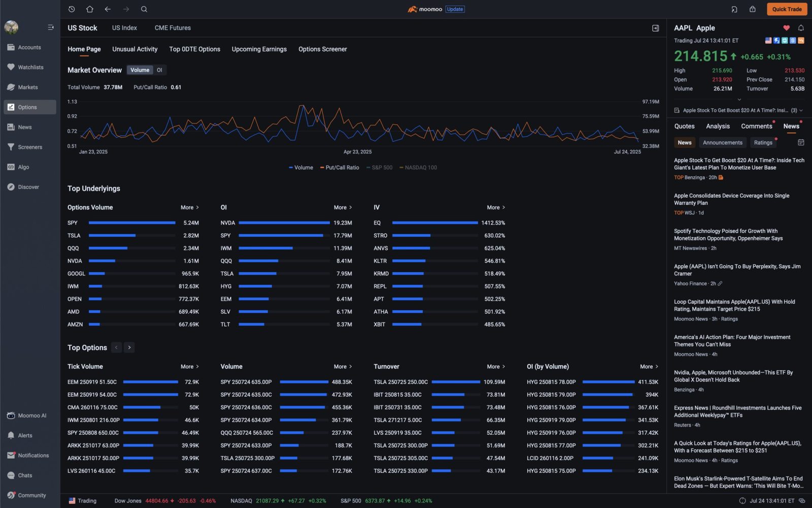Go to the home icon in top bar

click(90, 9)
